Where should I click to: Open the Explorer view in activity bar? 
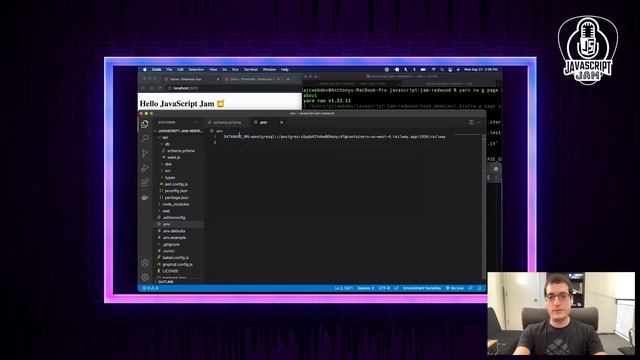pyautogui.click(x=145, y=124)
